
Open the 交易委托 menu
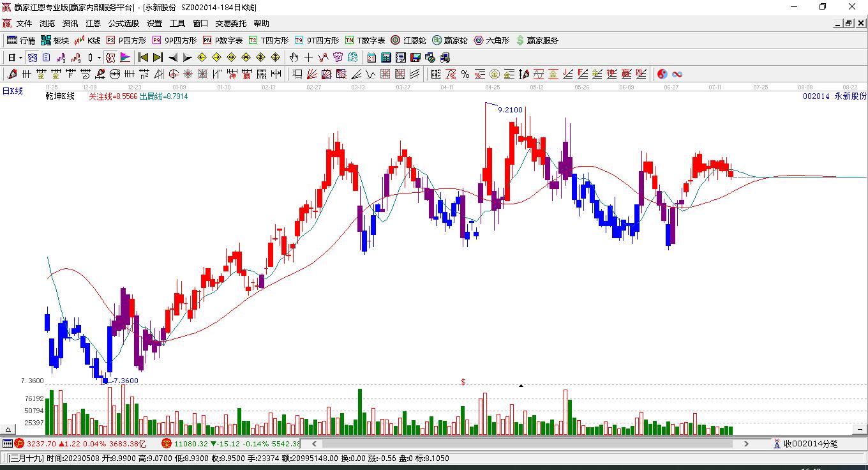(231, 24)
